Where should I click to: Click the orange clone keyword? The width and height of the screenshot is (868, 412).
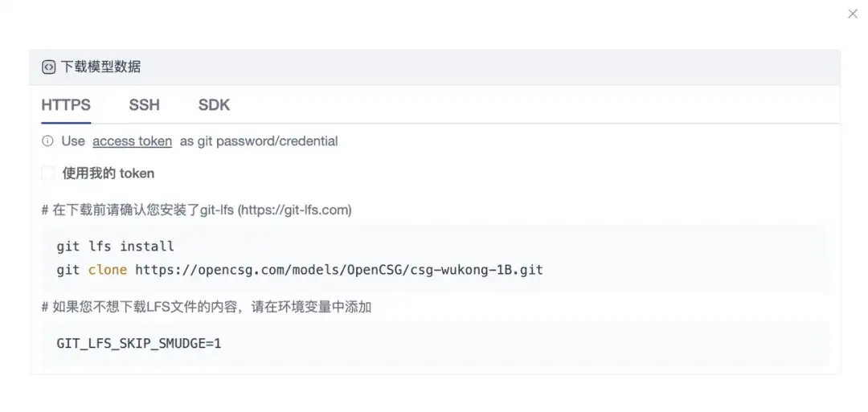(x=108, y=270)
